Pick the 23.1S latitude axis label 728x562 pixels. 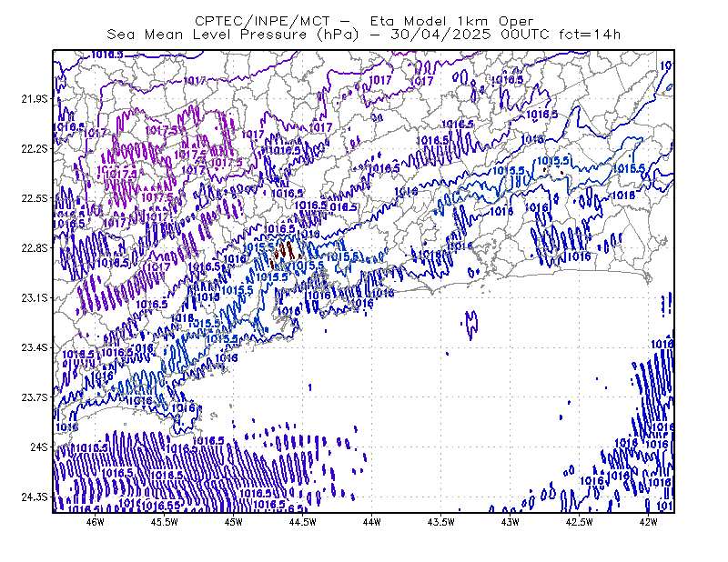point(35,297)
